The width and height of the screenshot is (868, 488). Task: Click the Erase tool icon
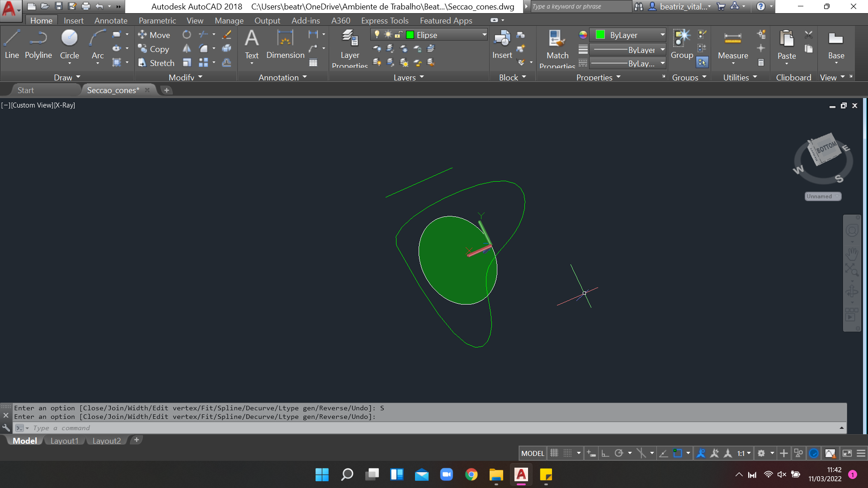point(226,34)
